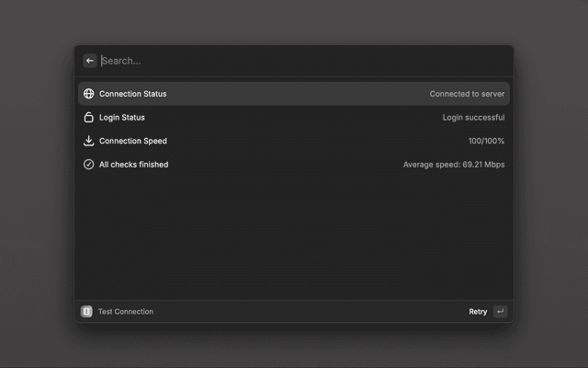The height and width of the screenshot is (368, 588).
Task: Click the checkmark circle icon
Action: [x=89, y=165]
